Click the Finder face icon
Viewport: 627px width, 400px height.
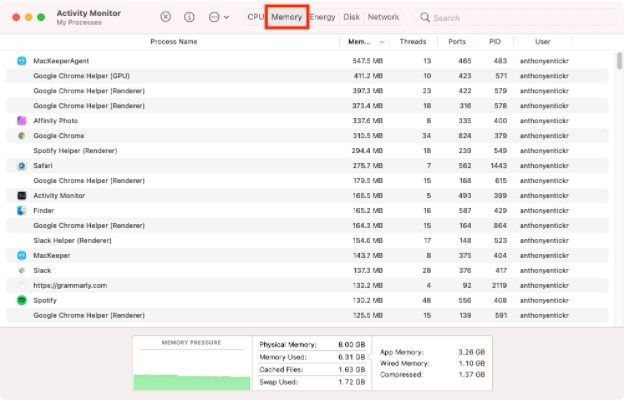pyautogui.click(x=22, y=210)
